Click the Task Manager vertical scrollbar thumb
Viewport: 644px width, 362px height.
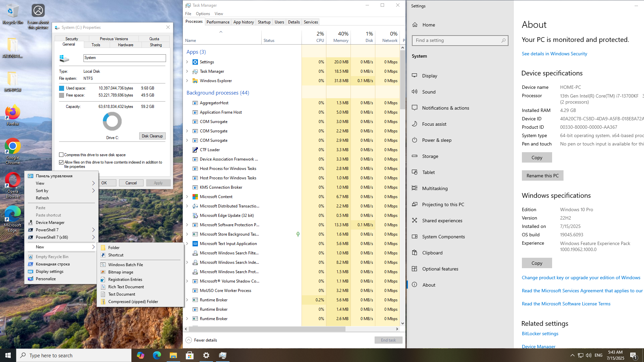[x=402, y=79]
